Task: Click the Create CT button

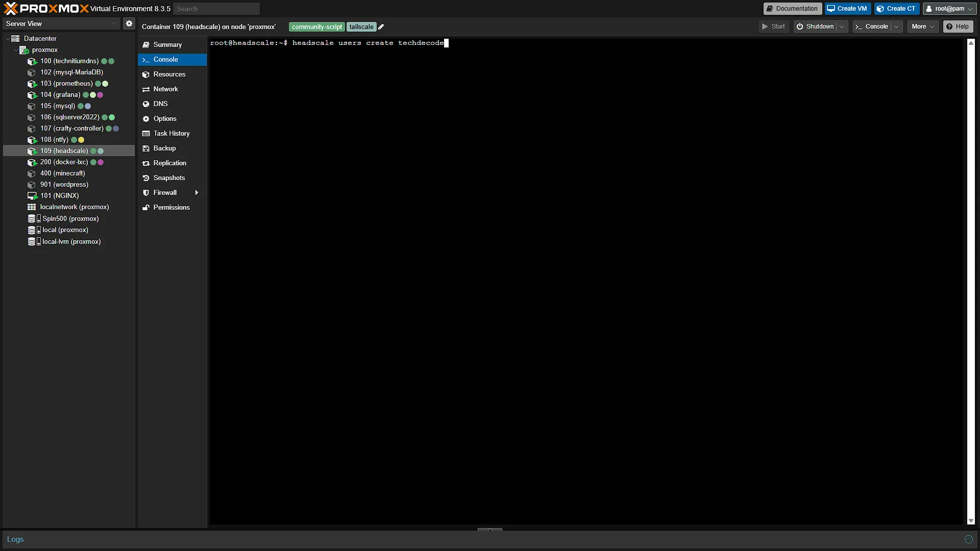Action: coord(896,9)
